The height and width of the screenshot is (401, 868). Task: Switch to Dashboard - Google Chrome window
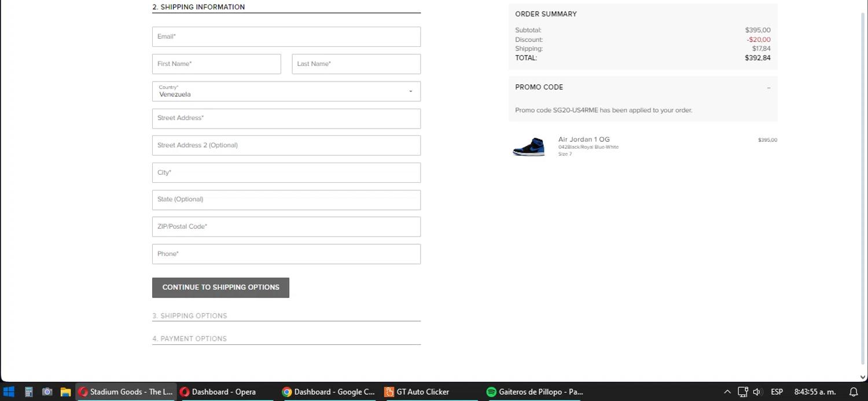[329, 392]
